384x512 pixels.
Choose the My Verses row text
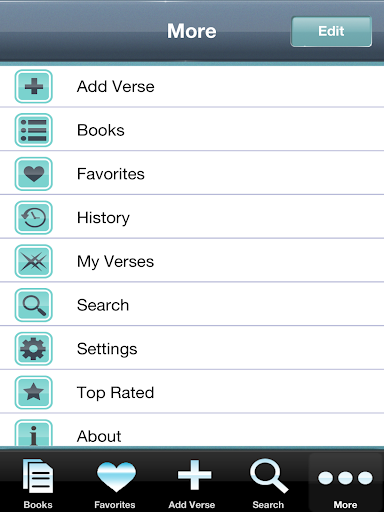point(115,262)
